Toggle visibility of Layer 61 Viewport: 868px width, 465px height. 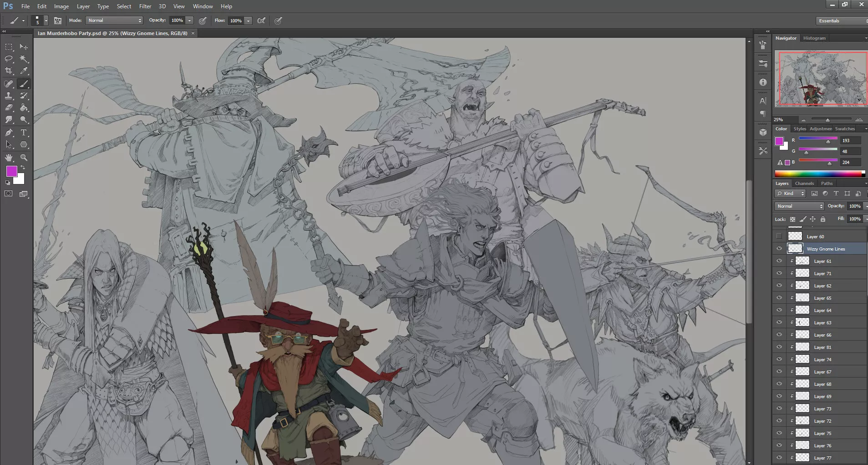[779, 261]
